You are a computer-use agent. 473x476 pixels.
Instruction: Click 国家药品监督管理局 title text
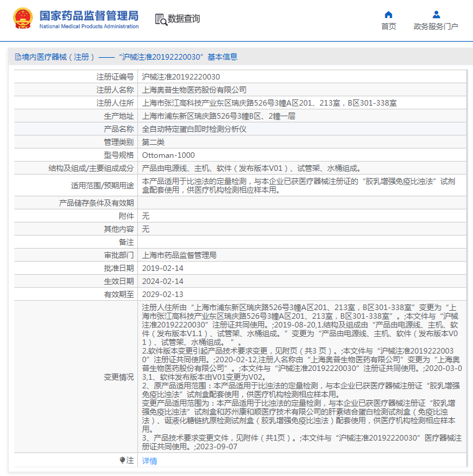[89, 16]
